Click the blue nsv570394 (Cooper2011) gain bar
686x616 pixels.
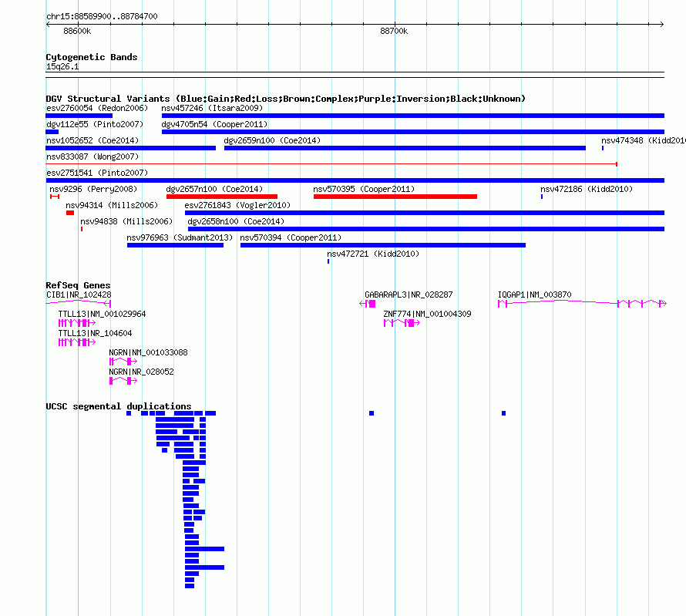point(383,245)
